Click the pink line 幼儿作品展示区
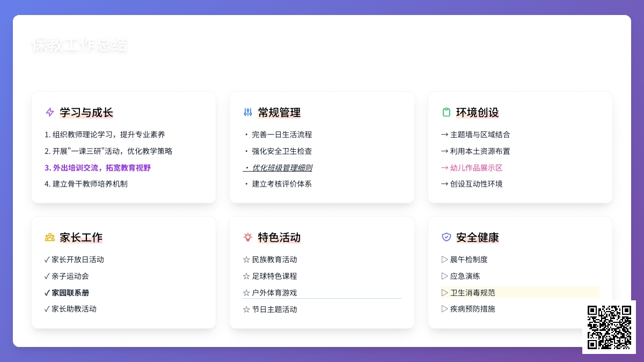The image size is (644, 362). [472, 168]
